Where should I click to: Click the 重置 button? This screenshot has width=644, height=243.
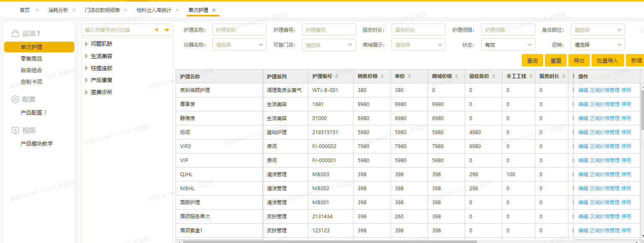tap(556, 60)
